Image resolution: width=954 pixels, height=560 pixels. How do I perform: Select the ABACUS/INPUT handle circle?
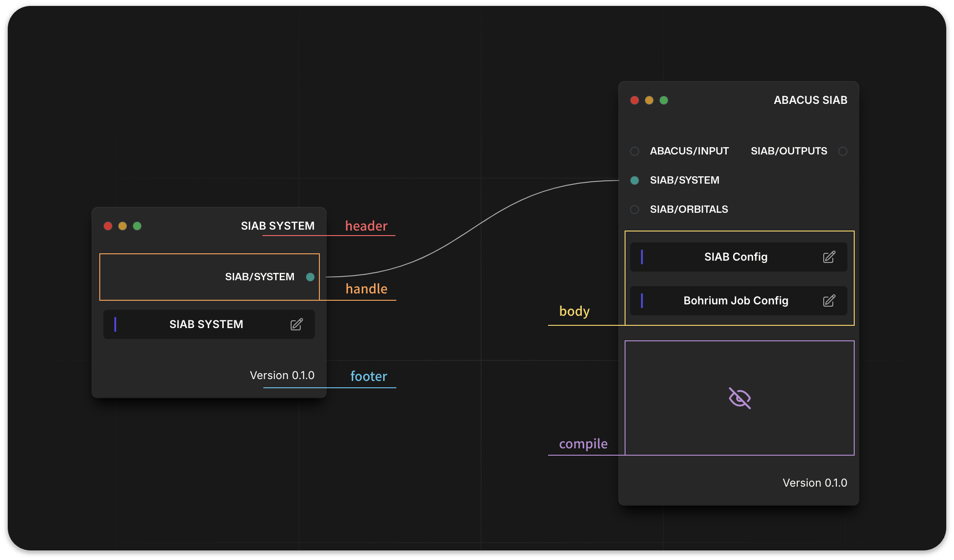(634, 151)
